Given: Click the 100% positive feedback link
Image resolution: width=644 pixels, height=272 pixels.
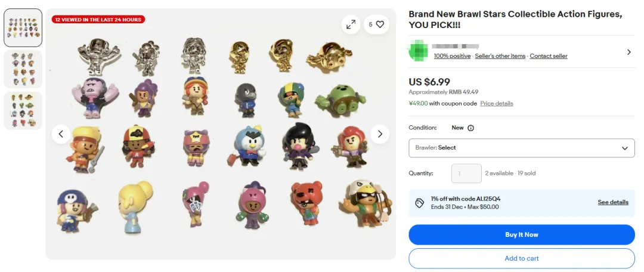Looking at the screenshot, I should [452, 56].
